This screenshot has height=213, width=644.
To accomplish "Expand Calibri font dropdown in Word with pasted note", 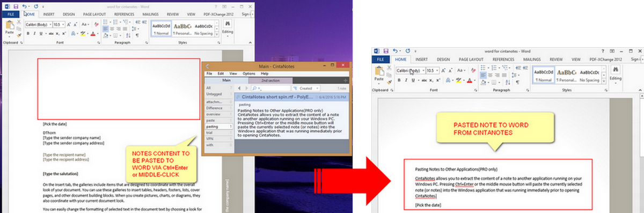I will coord(423,71).
